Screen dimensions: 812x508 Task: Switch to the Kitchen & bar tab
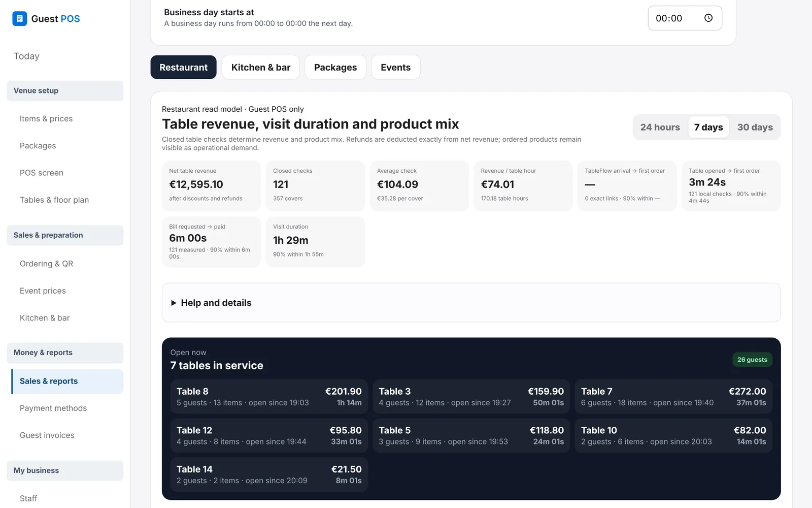pyautogui.click(x=261, y=67)
